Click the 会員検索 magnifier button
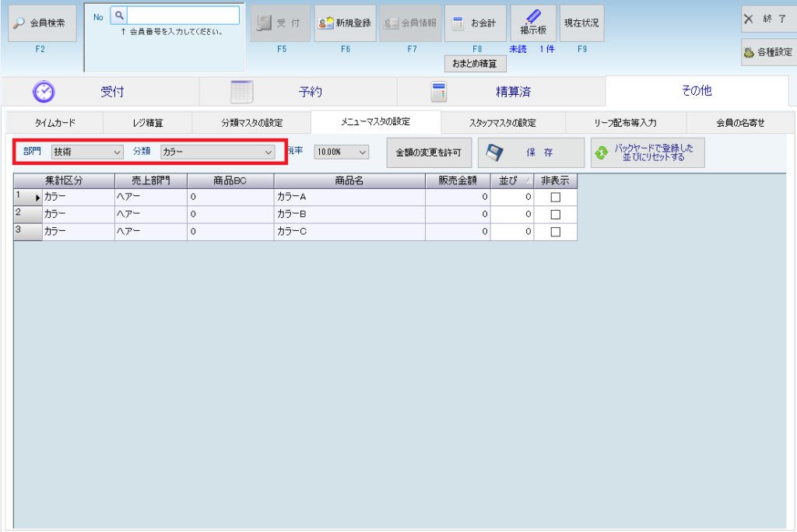 pyautogui.click(x=43, y=23)
